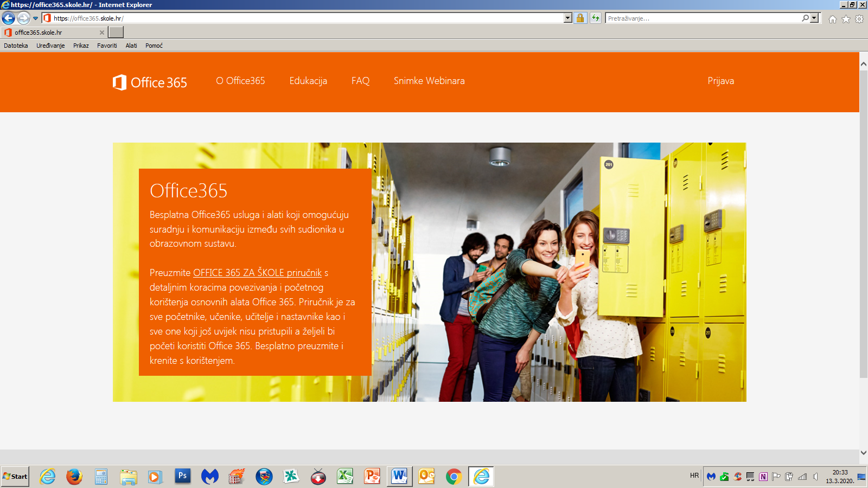Click the security lock icon in address bar
The image size is (868, 488).
click(580, 18)
